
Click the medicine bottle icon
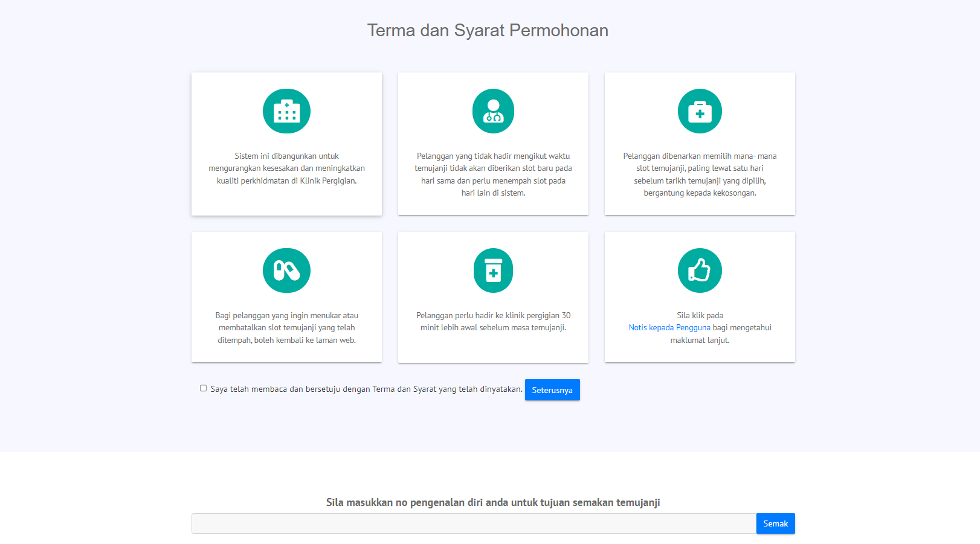pyautogui.click(x=493, y=270)
